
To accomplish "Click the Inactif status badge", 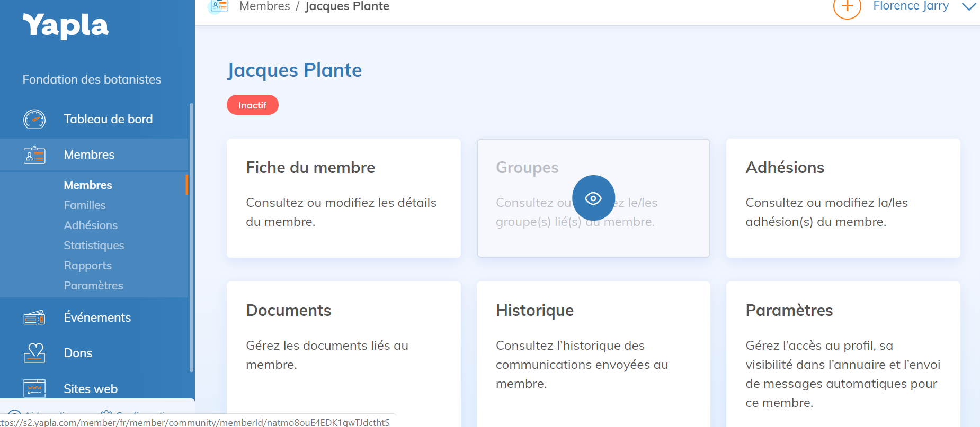I will tap(252, 105).
